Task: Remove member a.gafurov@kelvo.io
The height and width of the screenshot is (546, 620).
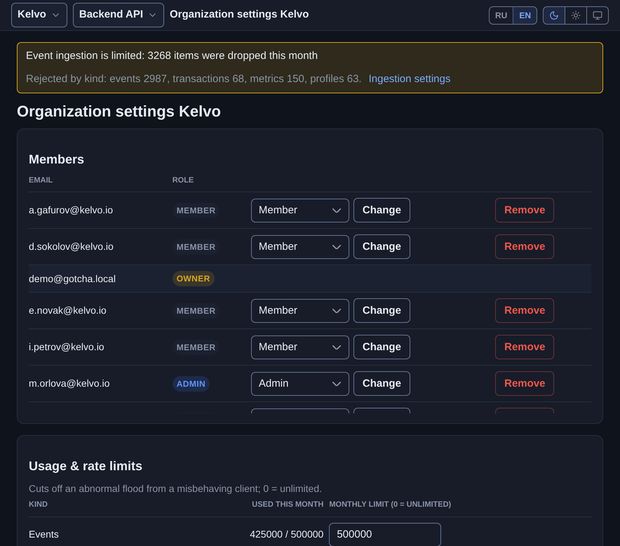Action: pyautogui.click(x=524, y=210)
